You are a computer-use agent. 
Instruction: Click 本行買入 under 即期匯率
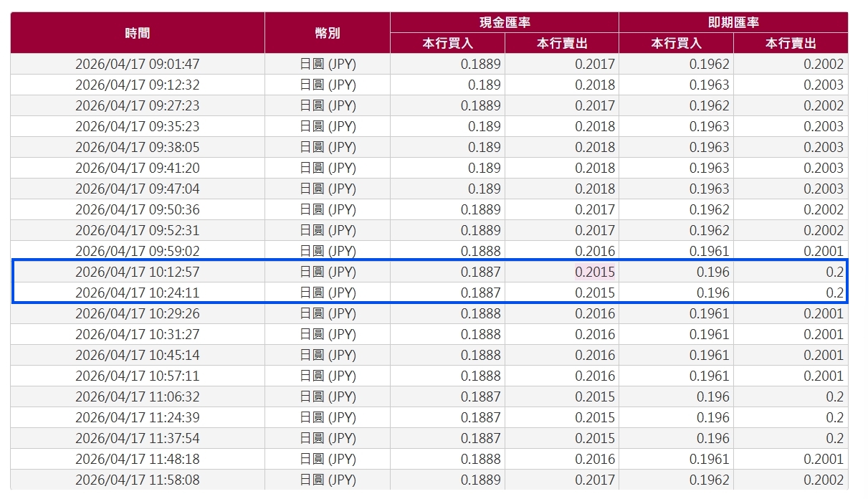click(676, 43)
